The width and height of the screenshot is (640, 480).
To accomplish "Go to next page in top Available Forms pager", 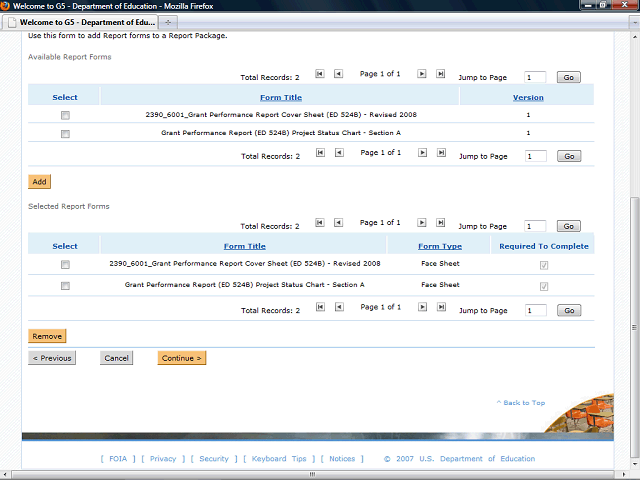I will tap(422, 74).
